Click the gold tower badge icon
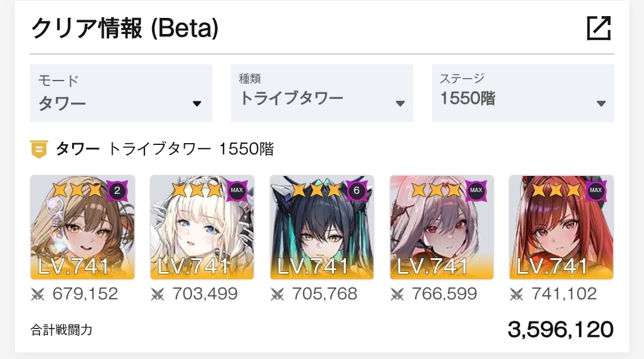 (39, 149)
